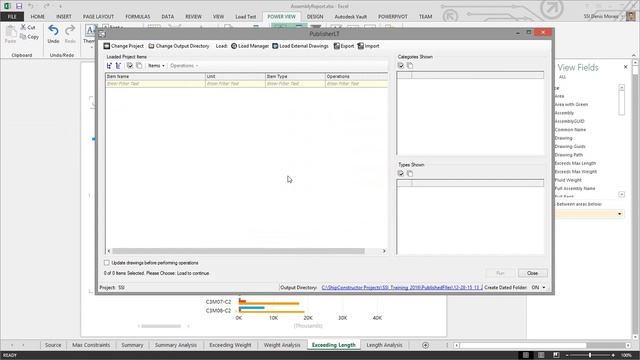Viewport: 640px width, 360px height.
Task: Click Cut in Excel clipboard group
Action: coord(28,27)
